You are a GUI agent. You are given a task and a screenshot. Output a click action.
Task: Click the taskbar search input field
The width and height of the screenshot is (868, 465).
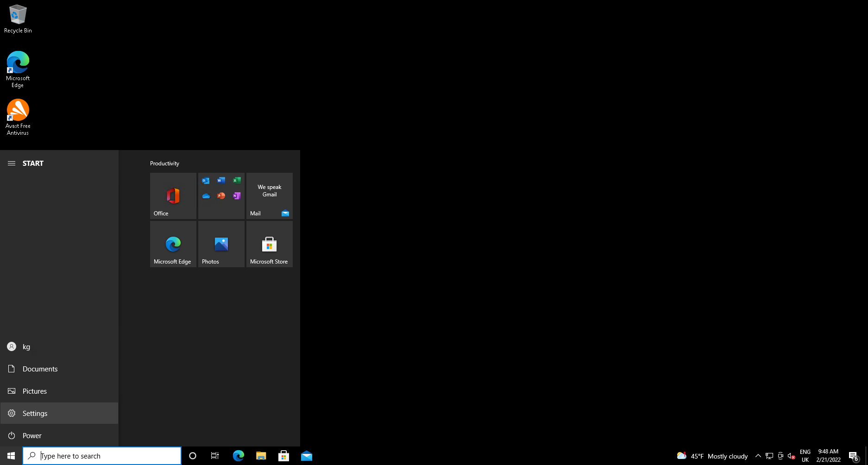102,456
